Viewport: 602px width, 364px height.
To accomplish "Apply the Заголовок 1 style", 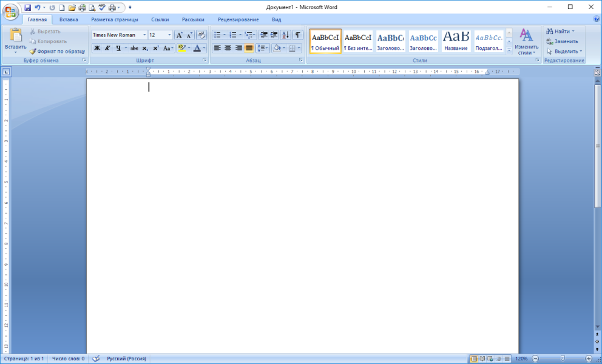I will click(391, 41).
